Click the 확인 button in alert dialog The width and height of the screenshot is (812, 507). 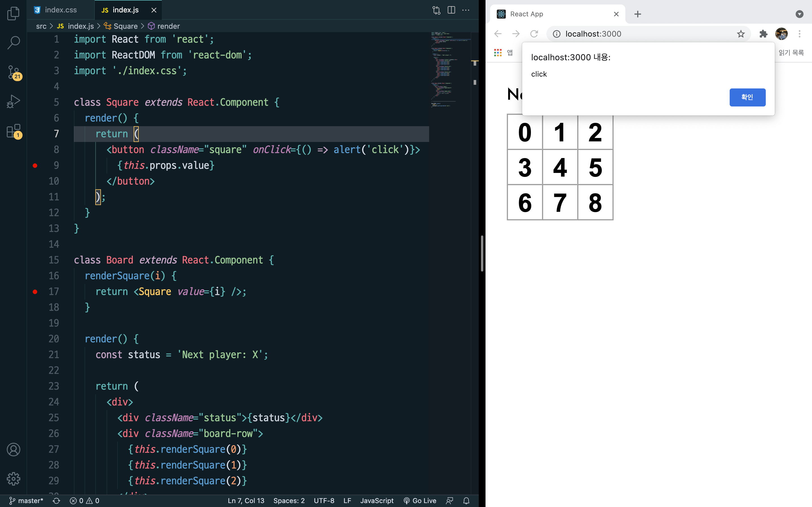coord(747,97)
